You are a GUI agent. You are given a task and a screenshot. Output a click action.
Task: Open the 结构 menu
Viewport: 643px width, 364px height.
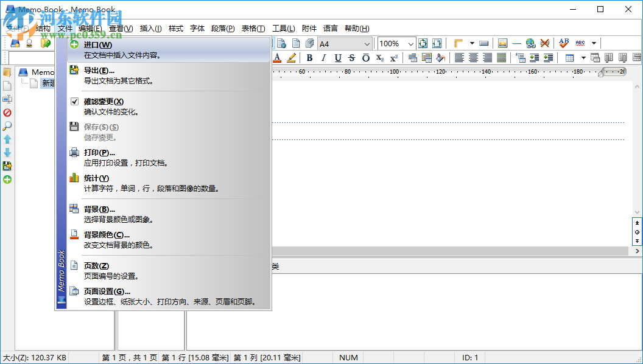tap(43, 28)
